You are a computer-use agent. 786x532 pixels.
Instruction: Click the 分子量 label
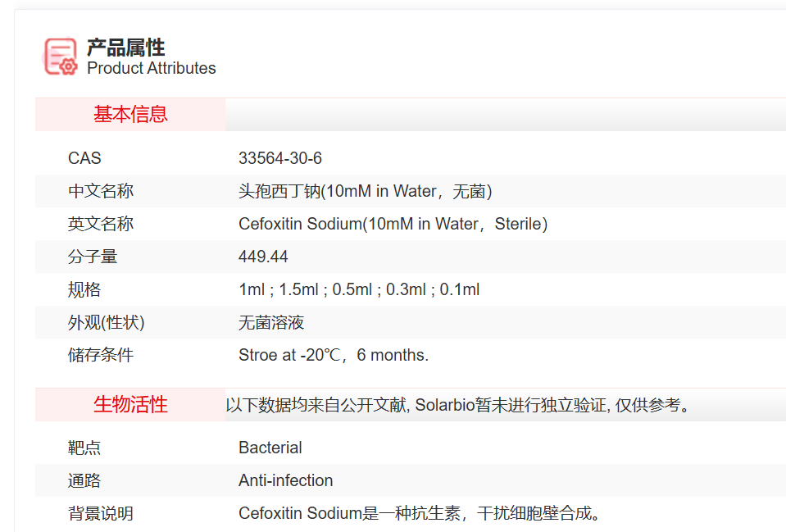click(x=93, y=257)
